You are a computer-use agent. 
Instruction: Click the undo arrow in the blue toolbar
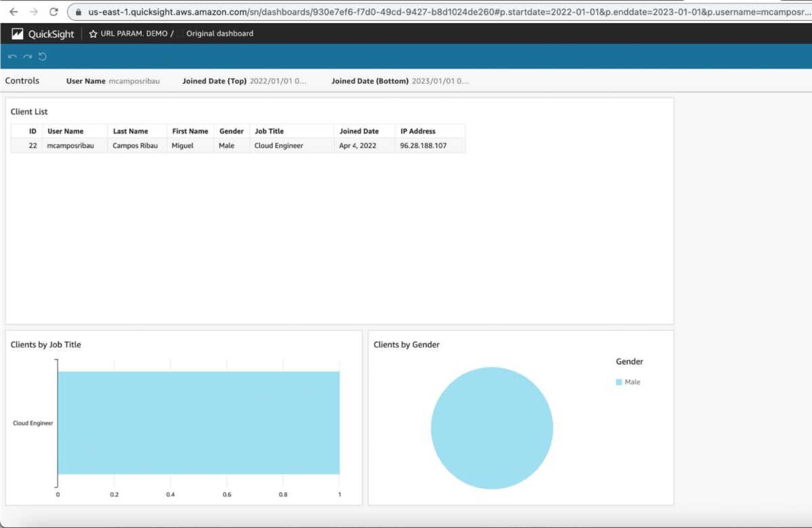12,57
